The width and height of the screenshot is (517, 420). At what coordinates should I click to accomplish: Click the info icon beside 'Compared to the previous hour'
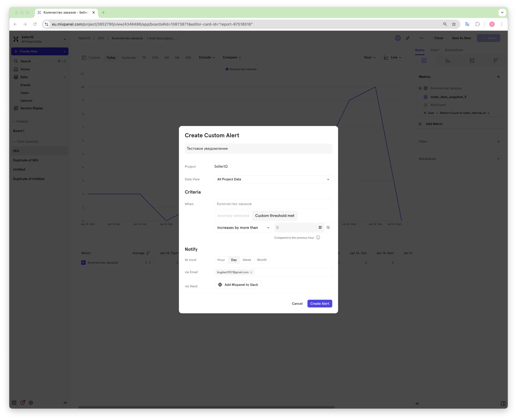[x=318, y=238]
